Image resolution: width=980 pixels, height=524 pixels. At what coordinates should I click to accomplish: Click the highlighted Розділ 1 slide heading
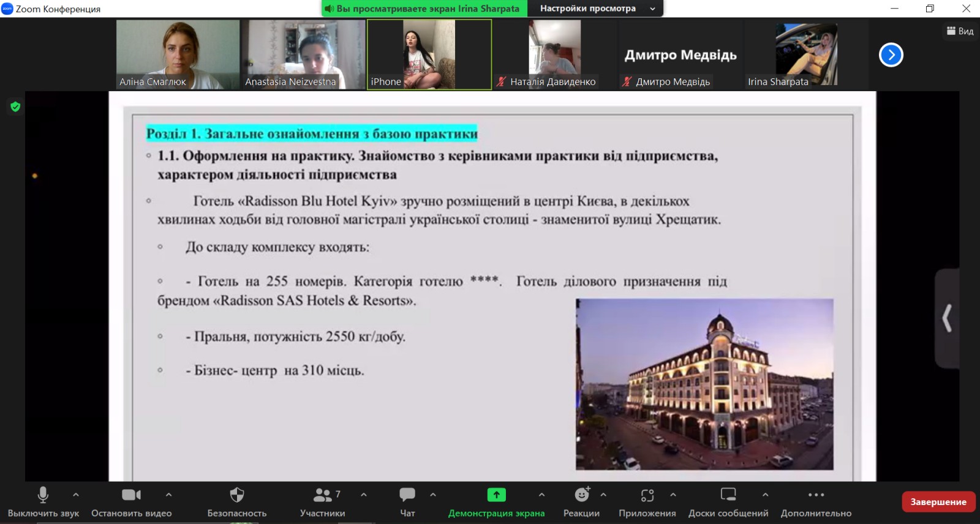pyautogui.click(x=312, y=133)
